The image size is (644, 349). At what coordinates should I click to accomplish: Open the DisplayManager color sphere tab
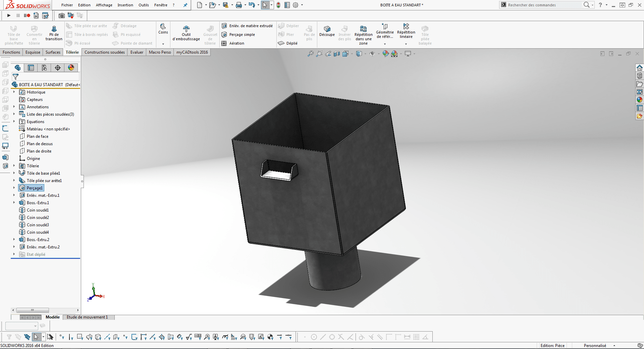pyautogui.click(x=71, y=68)
